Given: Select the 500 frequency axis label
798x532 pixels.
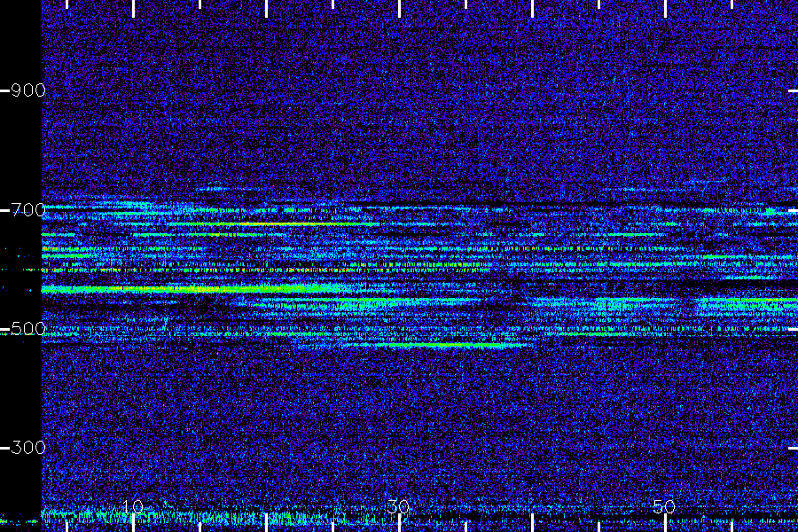Looking at the screenshot, I should [28, 329].
